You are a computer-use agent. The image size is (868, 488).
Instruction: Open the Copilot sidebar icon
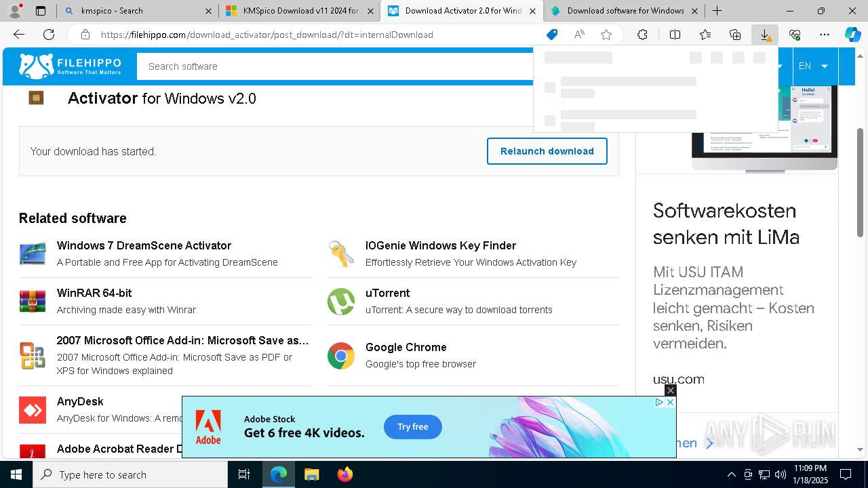pos(852,35)
